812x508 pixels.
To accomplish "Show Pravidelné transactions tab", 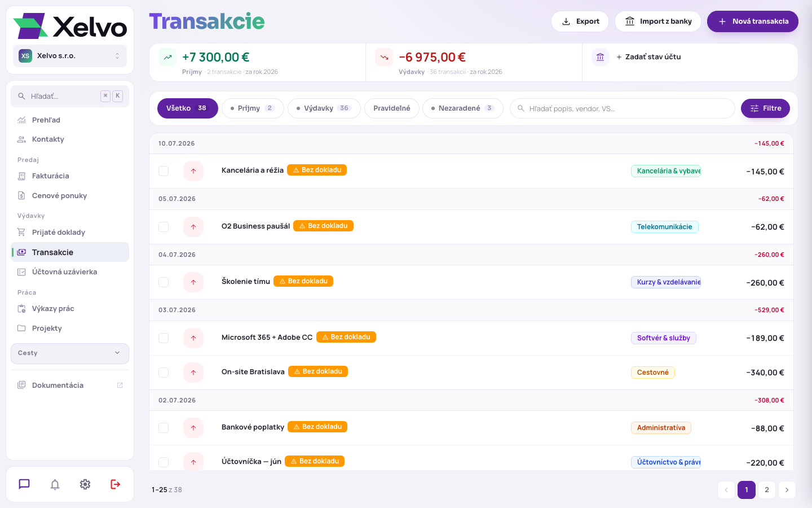I will pos(392,108).
